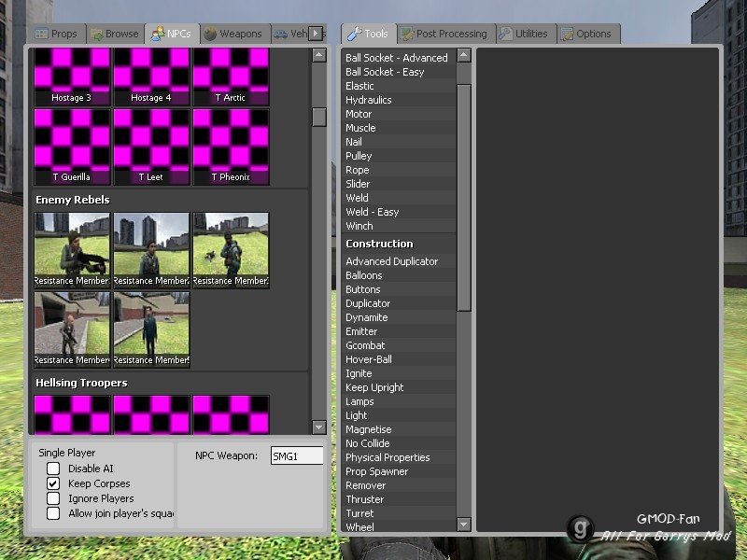Viewport: 747px width, 560px height.
Task: Open the Browse tab
Action: coord(115,34)
